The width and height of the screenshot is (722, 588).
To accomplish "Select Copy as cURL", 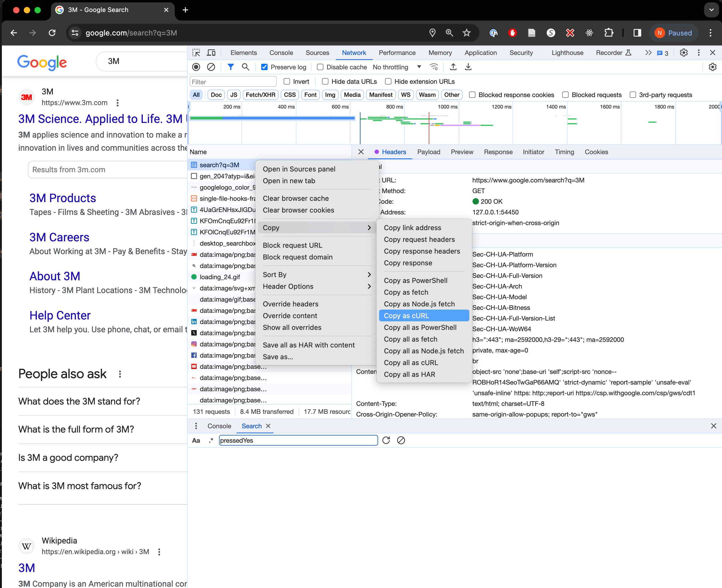I will pyautogui.click(x=424, y=316).
